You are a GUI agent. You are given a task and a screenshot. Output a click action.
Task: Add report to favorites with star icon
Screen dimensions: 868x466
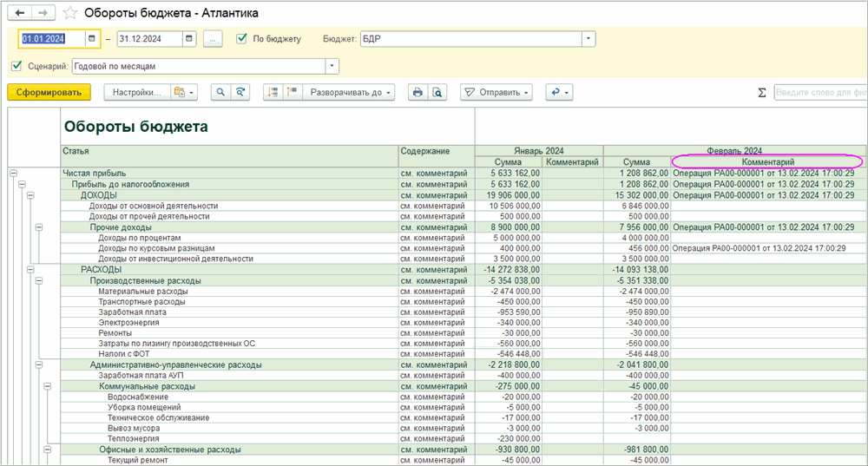click(x=70, y=14)
